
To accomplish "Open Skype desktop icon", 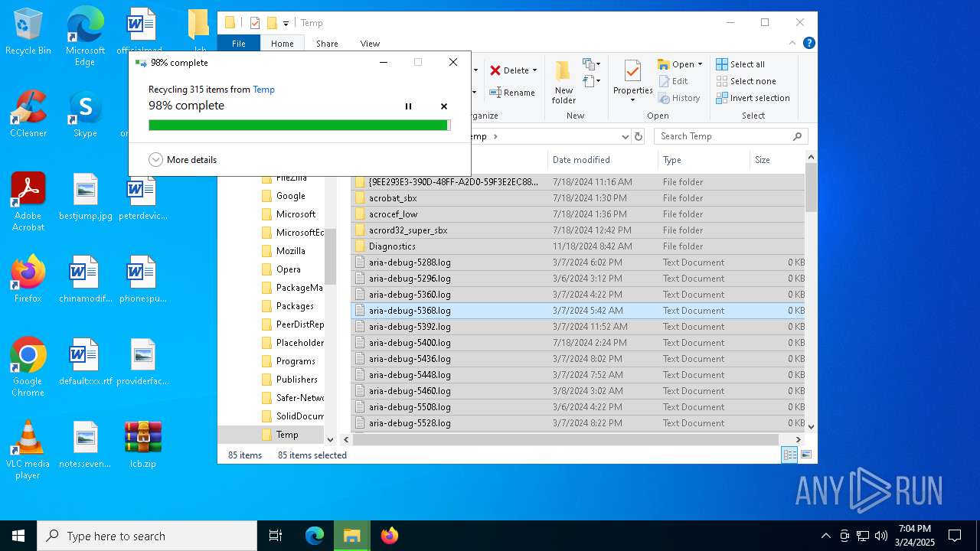I will [x=85, y=115].
